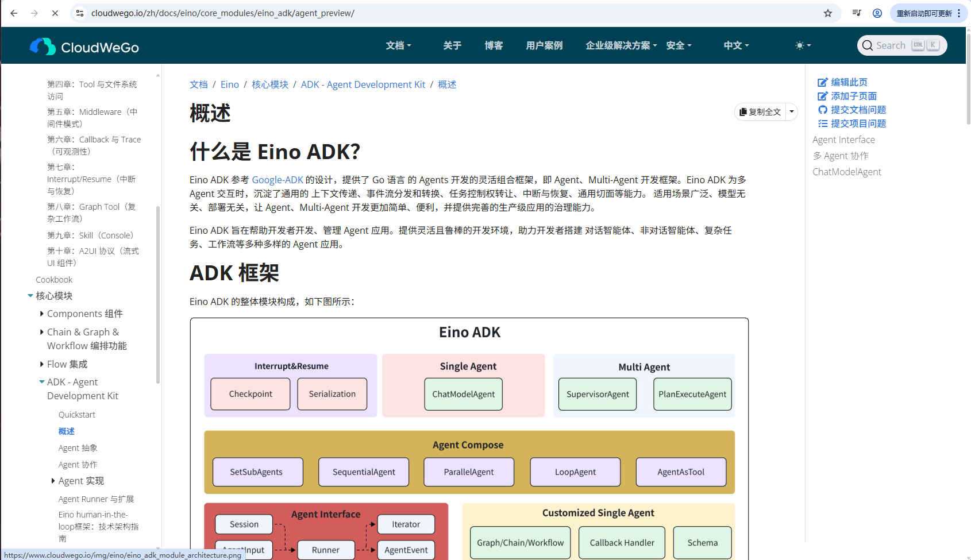Click the browser back arrow

coord(14,13)
